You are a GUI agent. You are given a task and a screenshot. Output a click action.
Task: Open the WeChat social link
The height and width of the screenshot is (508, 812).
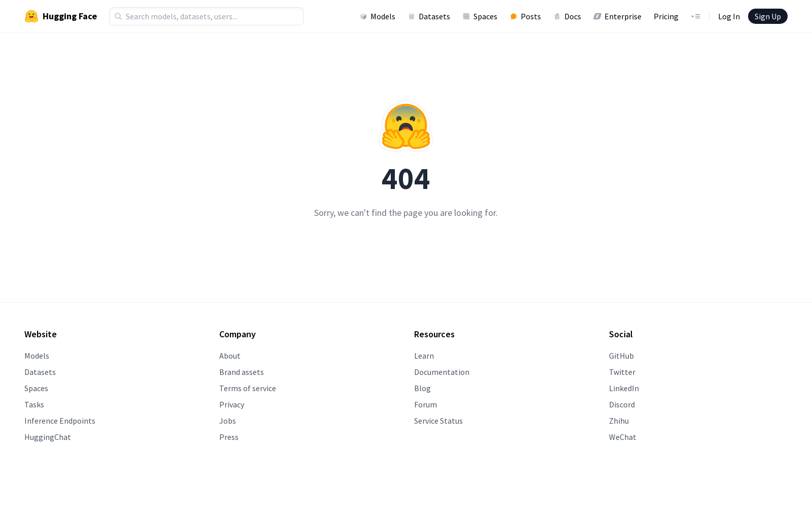tap(623, 437)
